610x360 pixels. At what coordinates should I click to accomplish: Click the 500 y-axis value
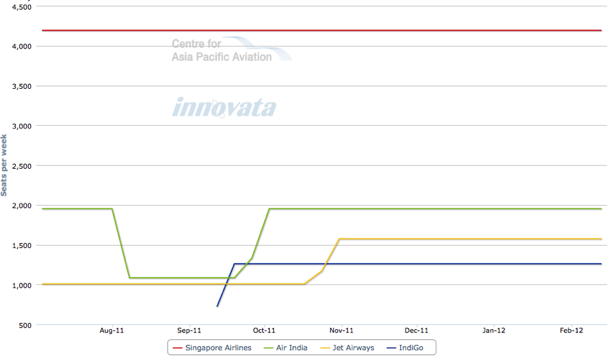pyautogui.click(x=25, y=325)
